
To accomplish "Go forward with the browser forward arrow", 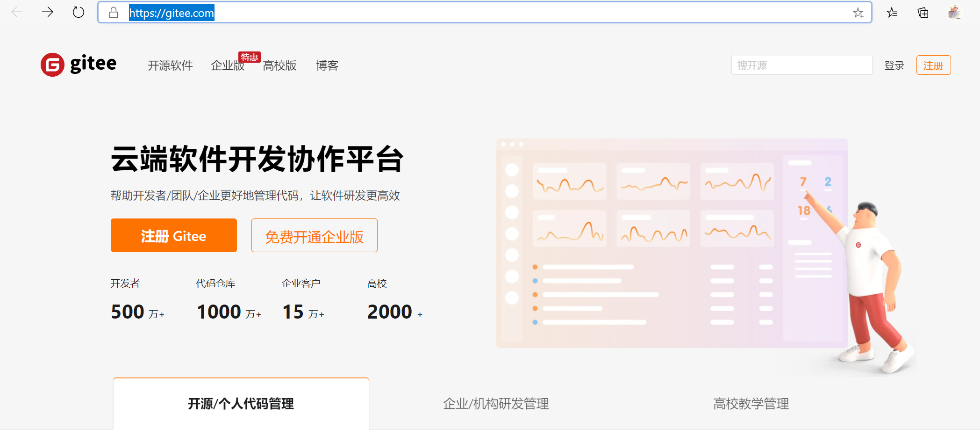I will pos(47,12).
